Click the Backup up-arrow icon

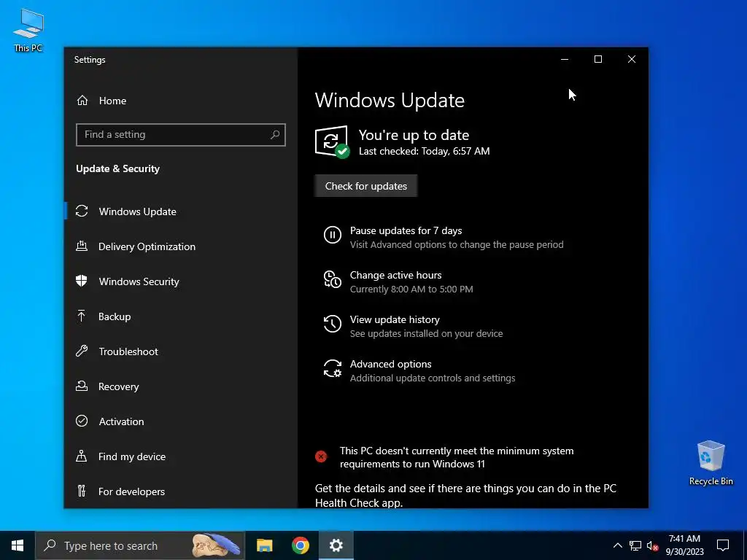tap(82, 316)
